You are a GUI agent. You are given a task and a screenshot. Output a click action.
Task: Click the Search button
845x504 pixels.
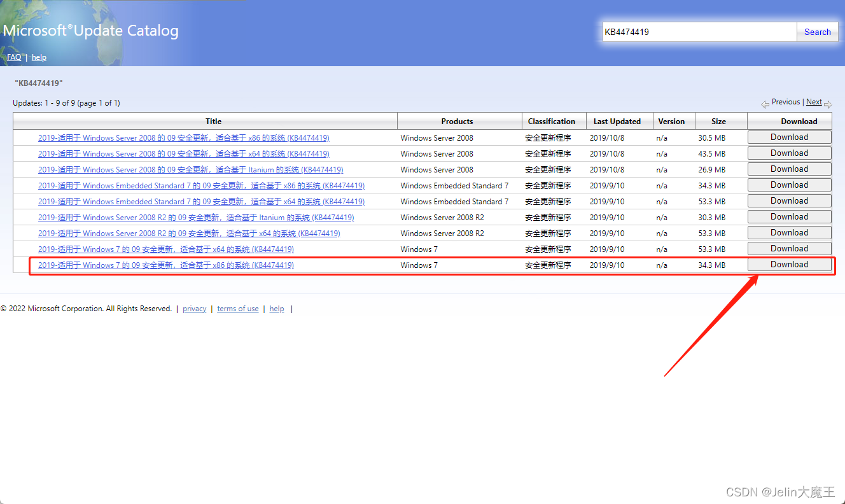(x=817, y=32)
